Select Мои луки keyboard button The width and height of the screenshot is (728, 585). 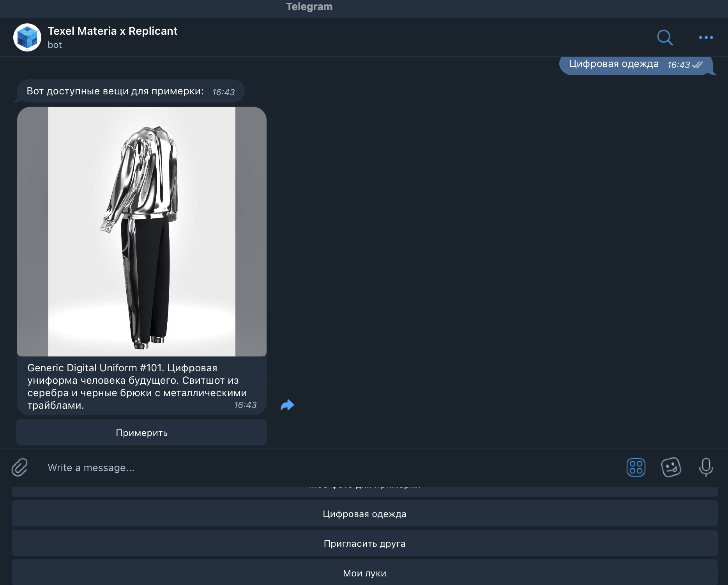(x=364, y=573)
